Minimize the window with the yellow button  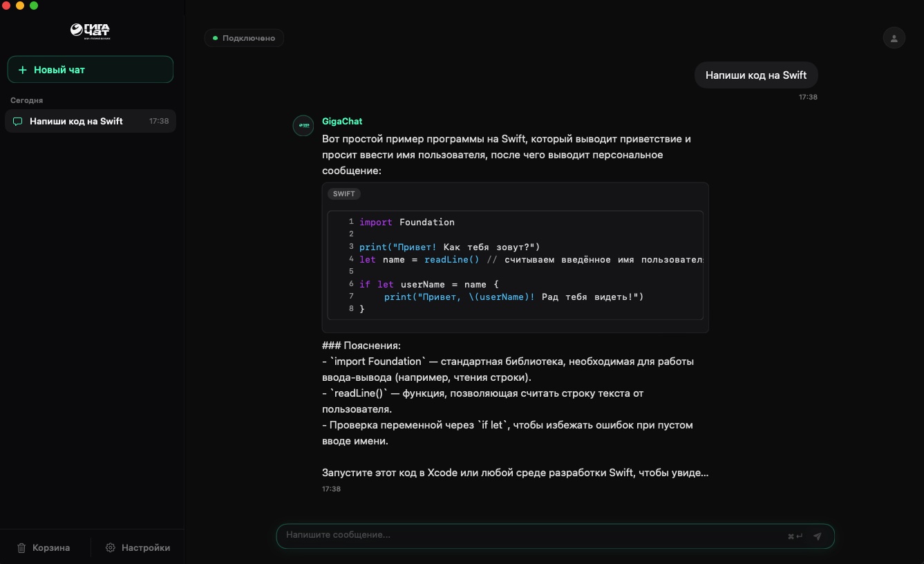tap(20, 6)
